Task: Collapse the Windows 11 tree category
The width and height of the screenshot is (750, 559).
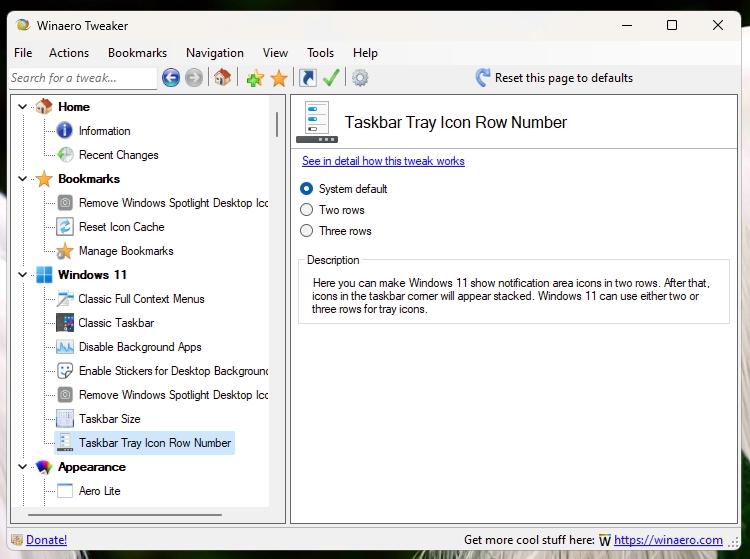Action: (22, 274)
